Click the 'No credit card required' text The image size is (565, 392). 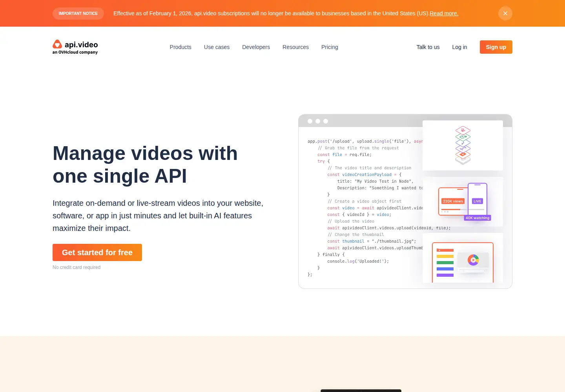click(x=77, y=267)
